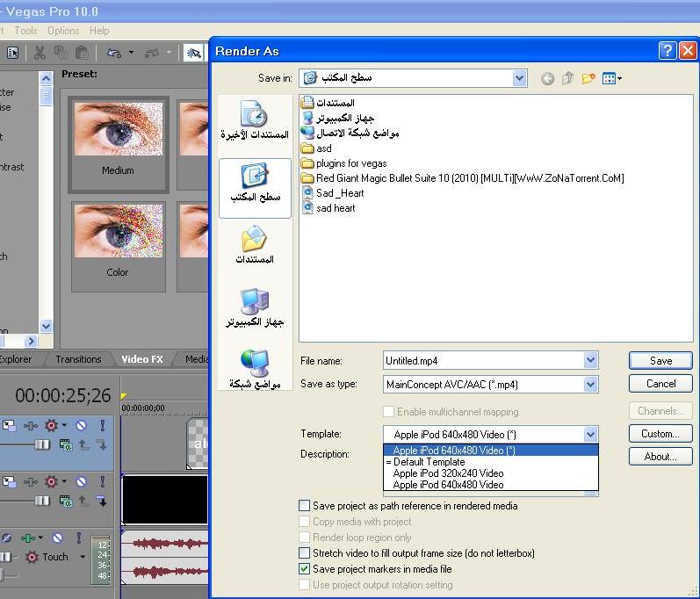Click the Up One Level folder icon
This screenshot has width=700, height=599.
(568, 78)
